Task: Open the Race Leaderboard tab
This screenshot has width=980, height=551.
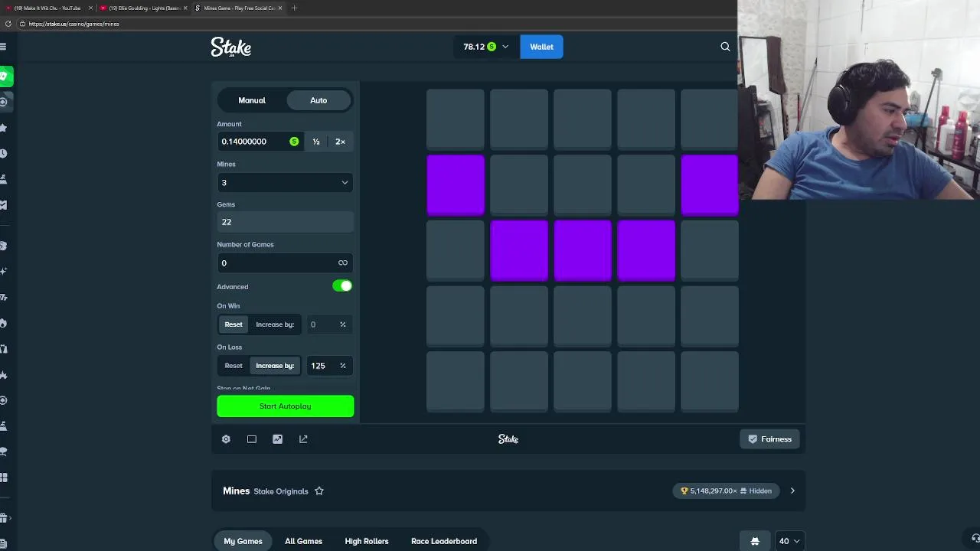Action: [x=444, y=541]
